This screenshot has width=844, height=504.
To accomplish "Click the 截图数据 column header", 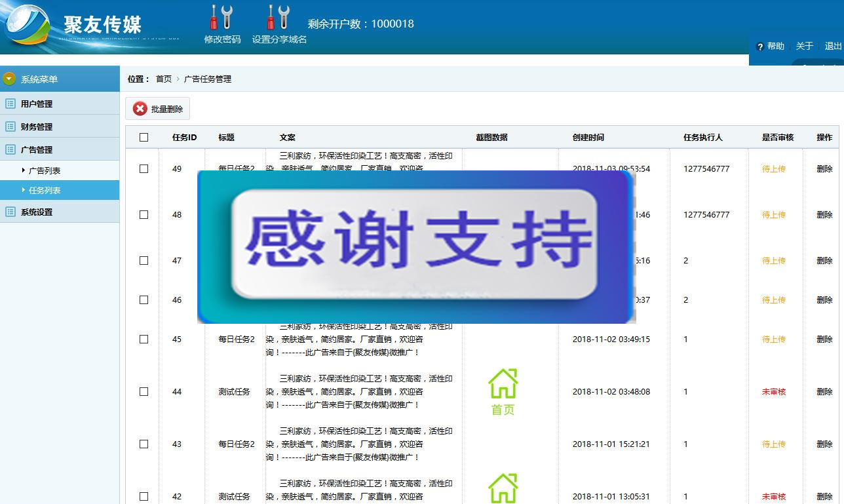I will 492,138.
